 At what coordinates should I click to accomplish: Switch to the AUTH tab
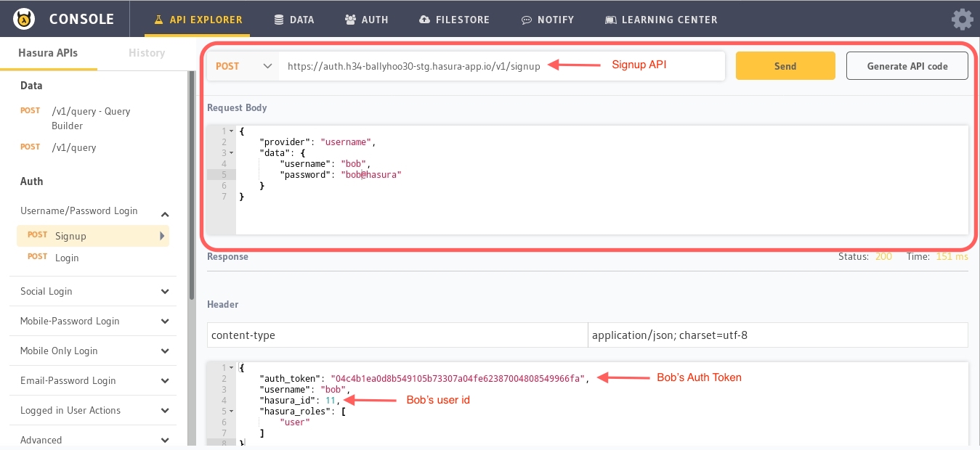(367, 20)
